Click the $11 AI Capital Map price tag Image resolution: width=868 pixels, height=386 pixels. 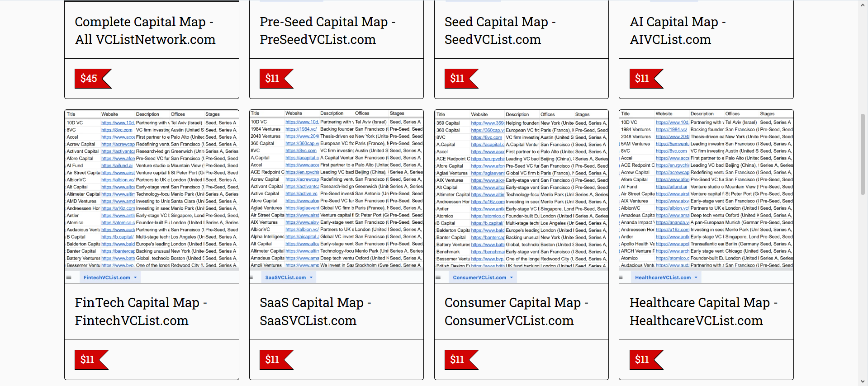tap(646, 79)
